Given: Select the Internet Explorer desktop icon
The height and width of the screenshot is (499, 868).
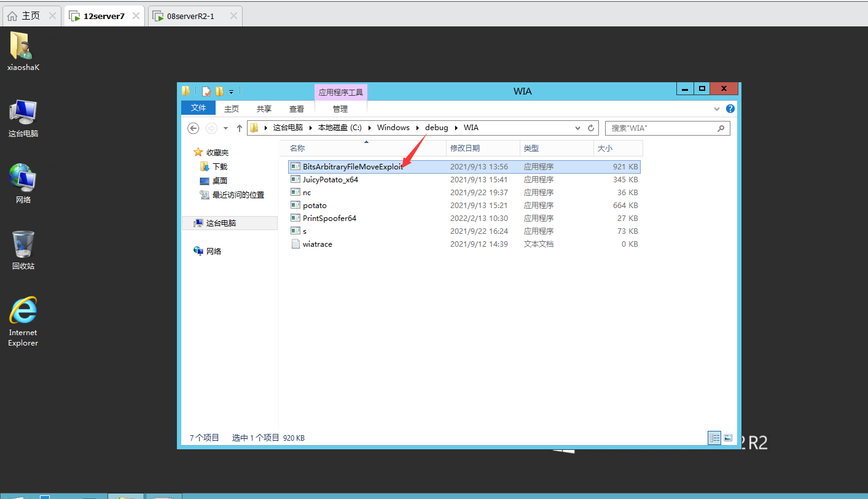Looking at the screenshot, I should pos(23,321).
